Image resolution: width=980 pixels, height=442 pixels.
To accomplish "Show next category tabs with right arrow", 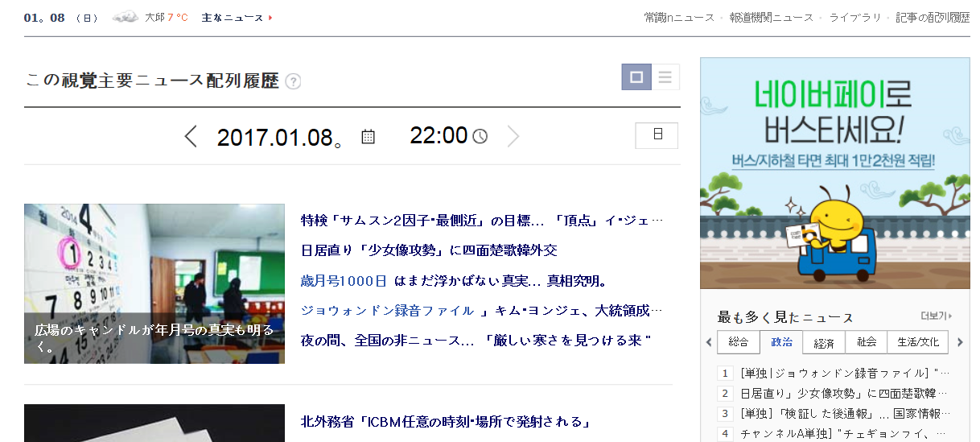I will (959, 342).
